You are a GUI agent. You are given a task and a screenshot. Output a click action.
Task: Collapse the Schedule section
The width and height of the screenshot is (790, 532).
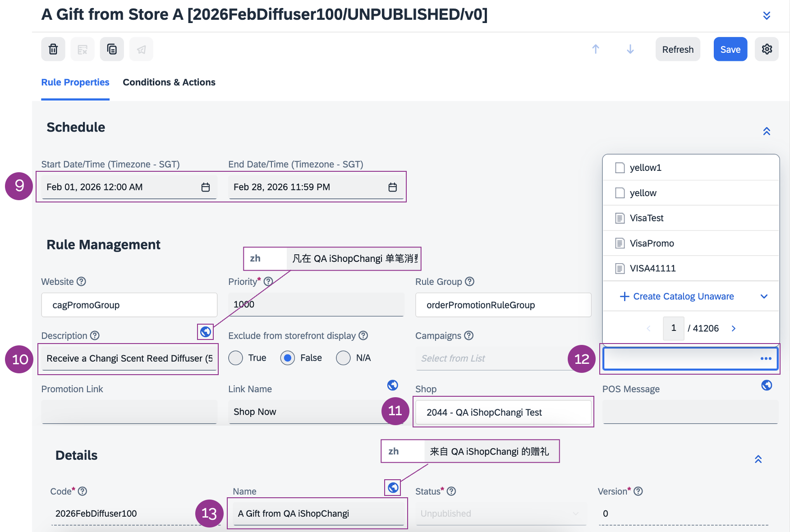tap(767, 131)
